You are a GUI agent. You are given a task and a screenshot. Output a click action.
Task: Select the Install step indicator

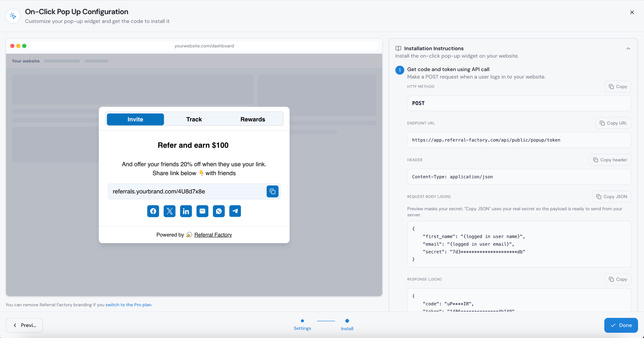click(347, 325)
